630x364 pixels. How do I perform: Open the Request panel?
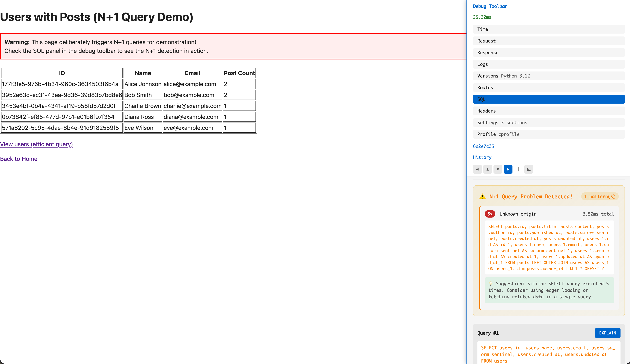(548, 41)
